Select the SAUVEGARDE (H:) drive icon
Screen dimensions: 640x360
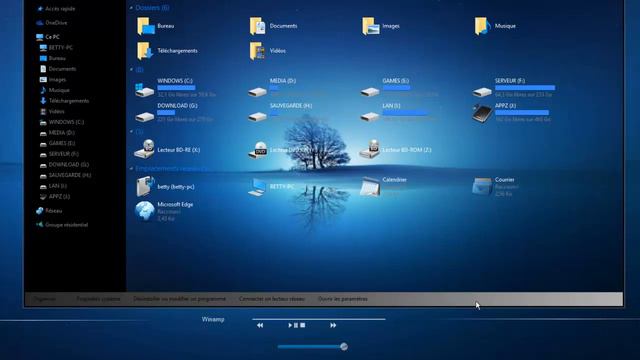[257, 117]
